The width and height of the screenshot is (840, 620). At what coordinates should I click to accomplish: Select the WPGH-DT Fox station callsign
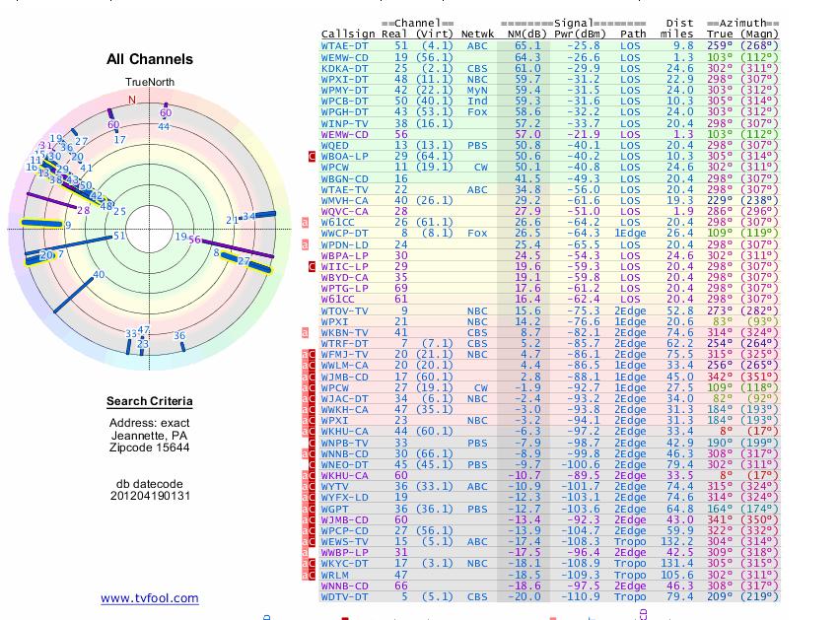[x=344, y=112]
